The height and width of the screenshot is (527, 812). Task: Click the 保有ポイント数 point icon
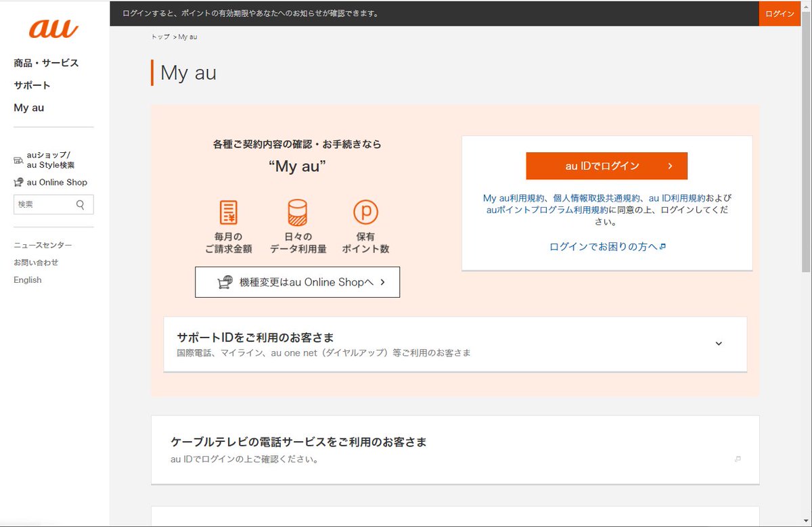point(365,212)
